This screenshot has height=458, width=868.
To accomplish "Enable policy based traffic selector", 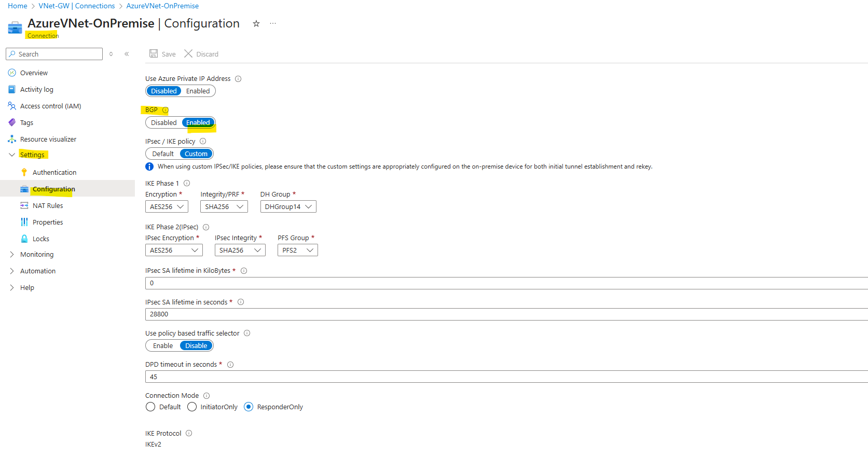I will [x=163, y=345].
